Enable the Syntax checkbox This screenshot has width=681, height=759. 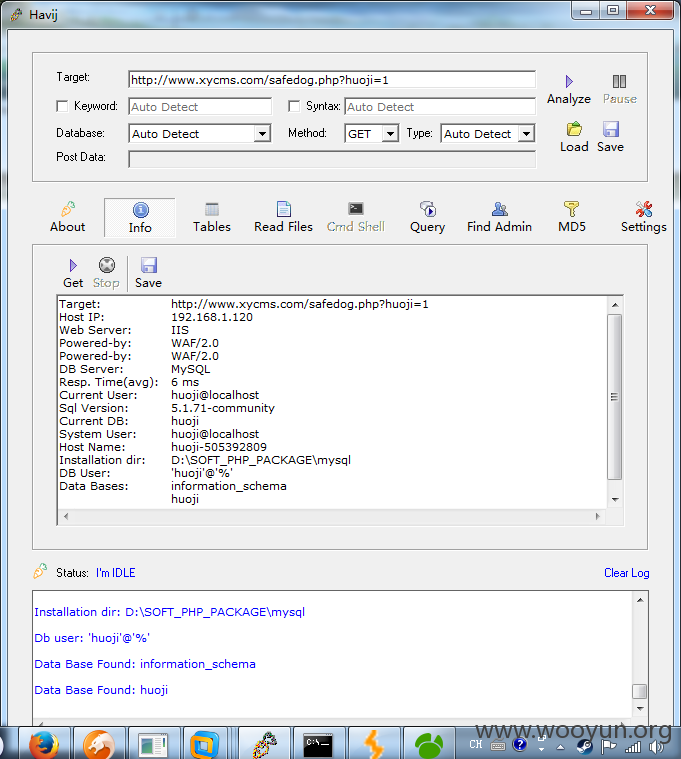click(294, 106)
